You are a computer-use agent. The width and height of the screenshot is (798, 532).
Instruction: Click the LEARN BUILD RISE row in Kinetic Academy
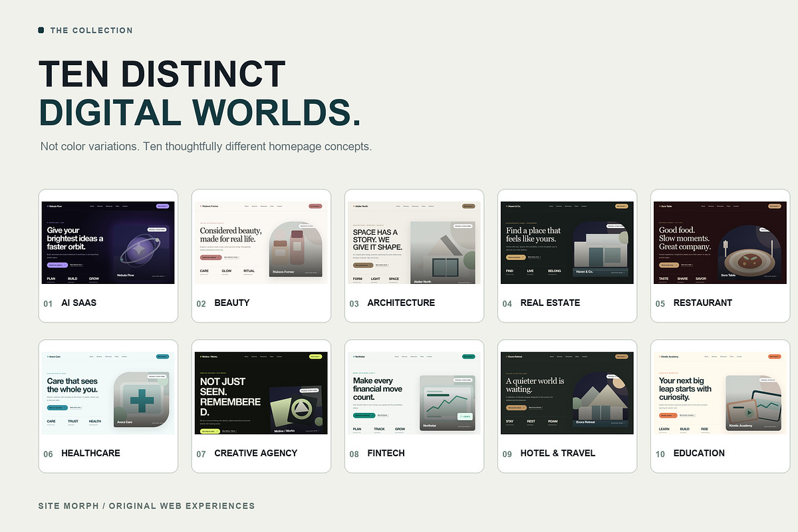pos(684,429)
